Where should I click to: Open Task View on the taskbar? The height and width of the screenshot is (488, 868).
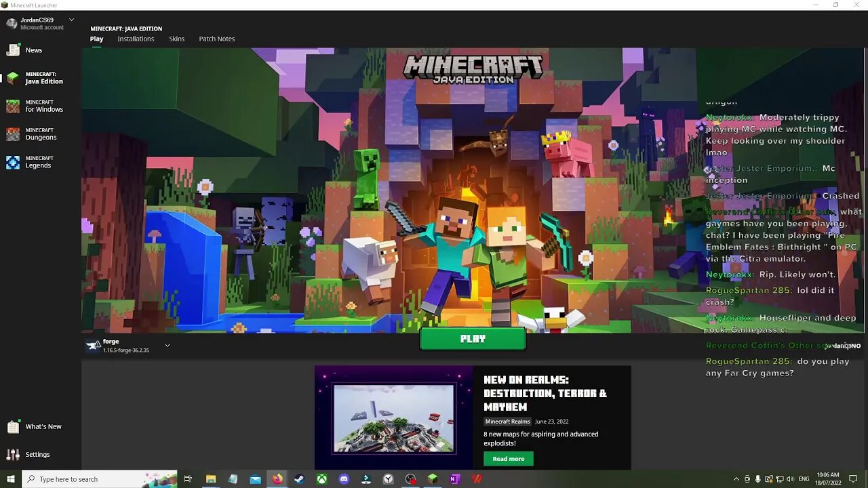click(x=188, y=479)
